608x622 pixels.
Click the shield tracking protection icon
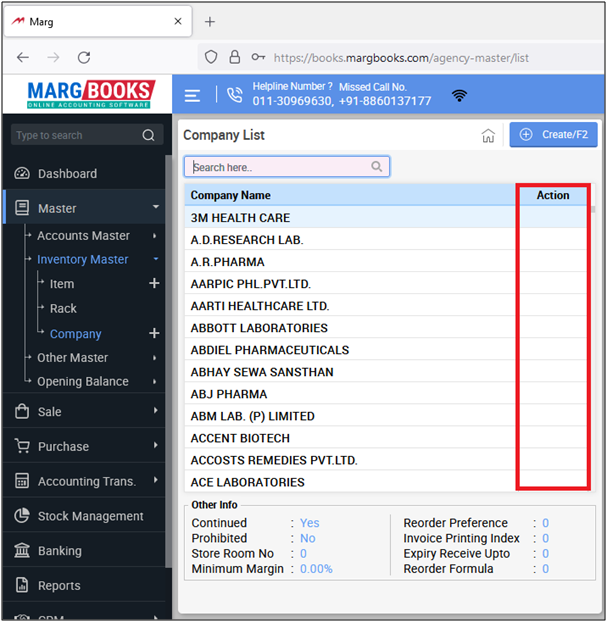211,58
